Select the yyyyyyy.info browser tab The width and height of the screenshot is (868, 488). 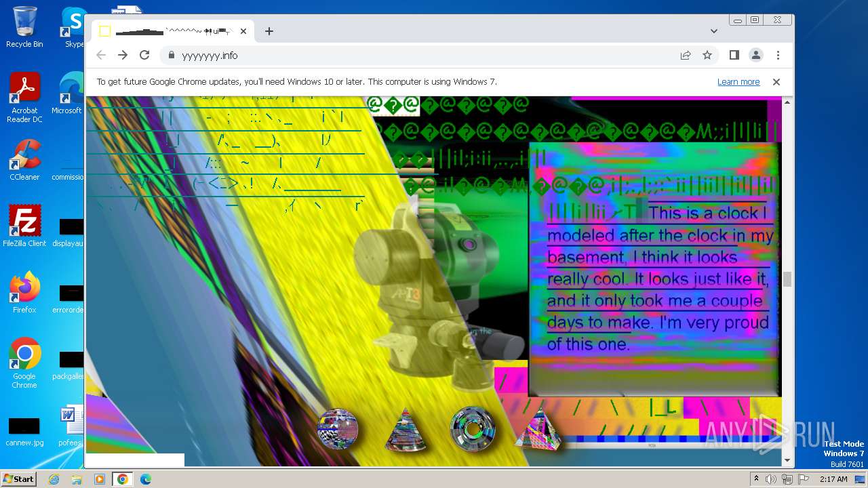pyautogui.click(x=172, y=31)
